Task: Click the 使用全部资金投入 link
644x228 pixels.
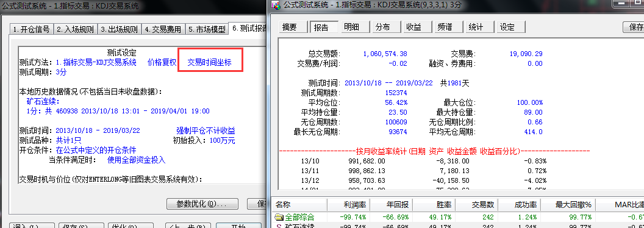Action: [x=137, y=160]
